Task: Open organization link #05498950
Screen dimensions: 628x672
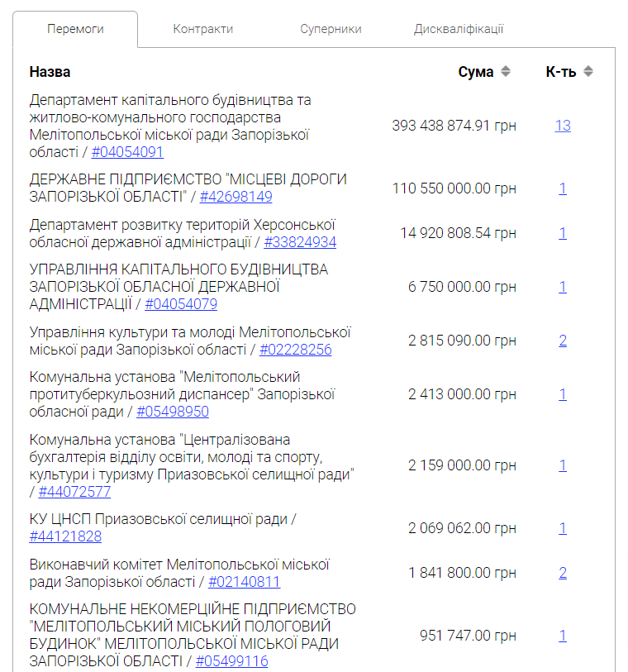Action: pyautogui.click(x=173, y=412)
